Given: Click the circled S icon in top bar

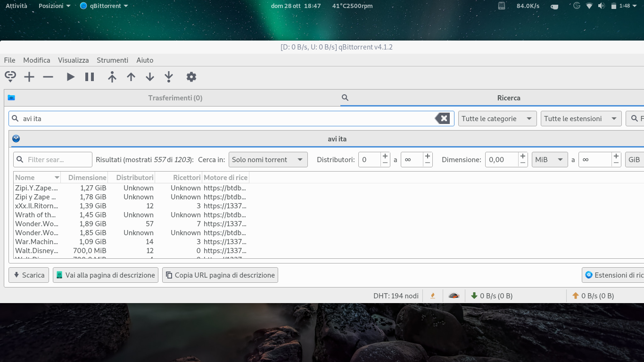Looking at the screenshot, I should (577, 6).
